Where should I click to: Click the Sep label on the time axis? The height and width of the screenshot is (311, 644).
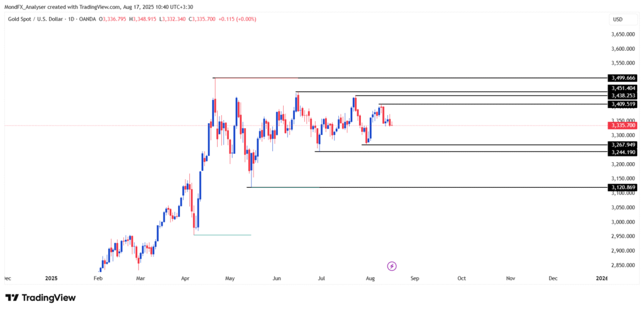[x=414, y=278]
